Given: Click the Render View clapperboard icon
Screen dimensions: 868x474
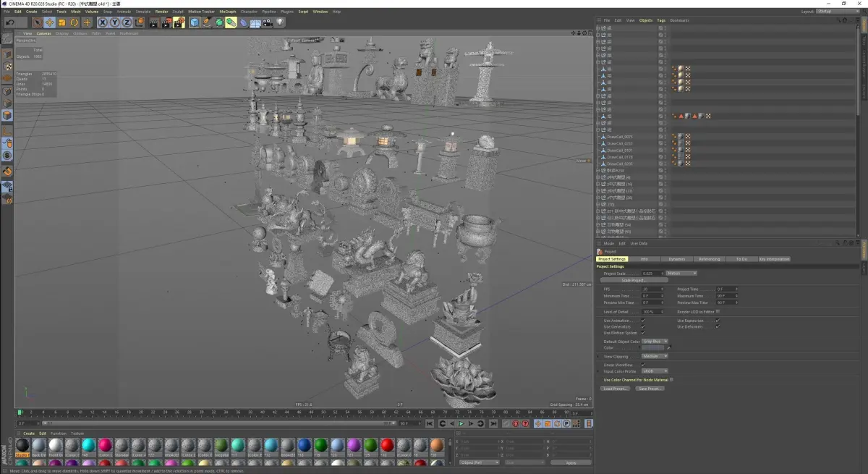Looking at the screenshot, I should pos(153,22).
